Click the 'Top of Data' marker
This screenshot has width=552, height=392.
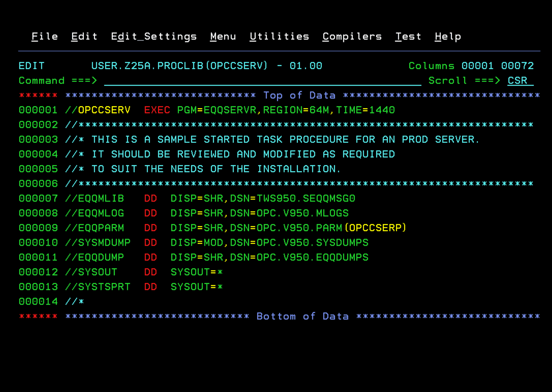point(299,95)
